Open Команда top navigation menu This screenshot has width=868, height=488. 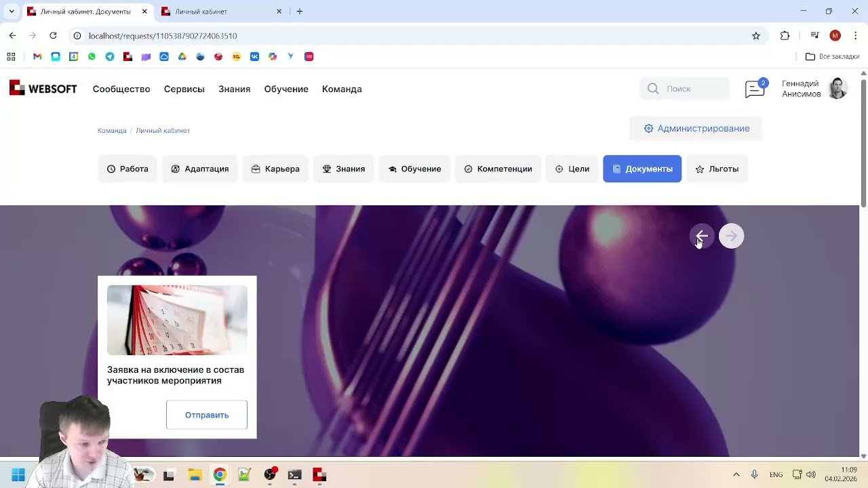pyautogui.click(x=342, y=89)
